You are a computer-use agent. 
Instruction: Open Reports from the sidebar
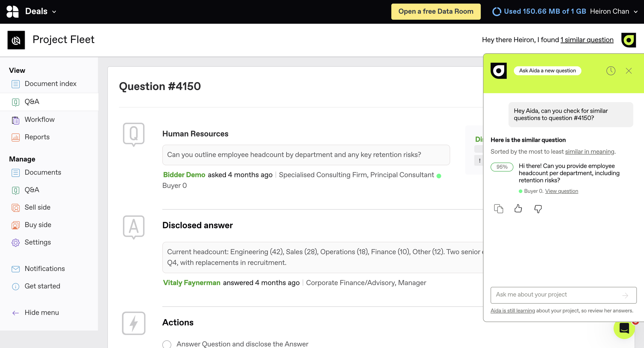(x=37, y=137)
